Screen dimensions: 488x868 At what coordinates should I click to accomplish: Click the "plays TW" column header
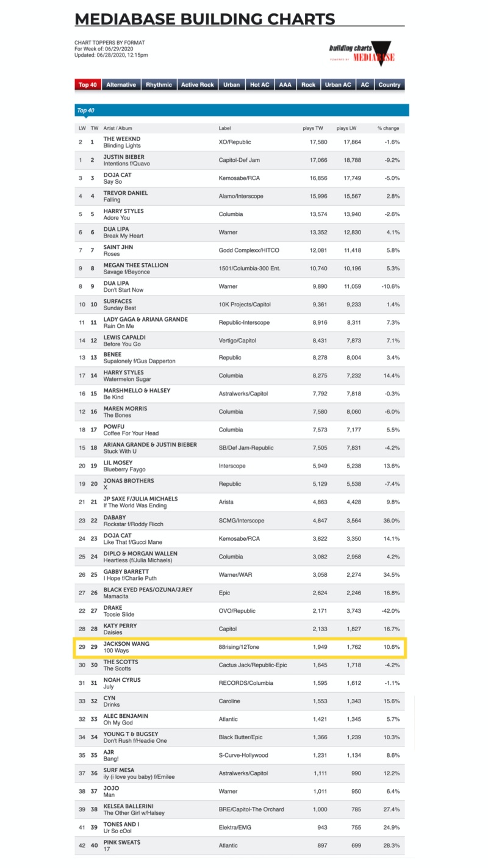313,128
